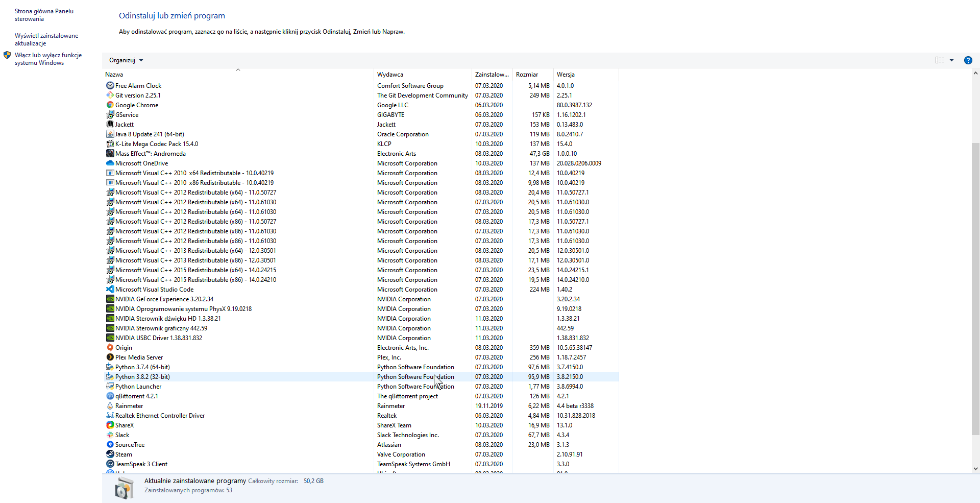
Task: Click the Microsoft OneDrive cloud icon
Action: [110, 163]
